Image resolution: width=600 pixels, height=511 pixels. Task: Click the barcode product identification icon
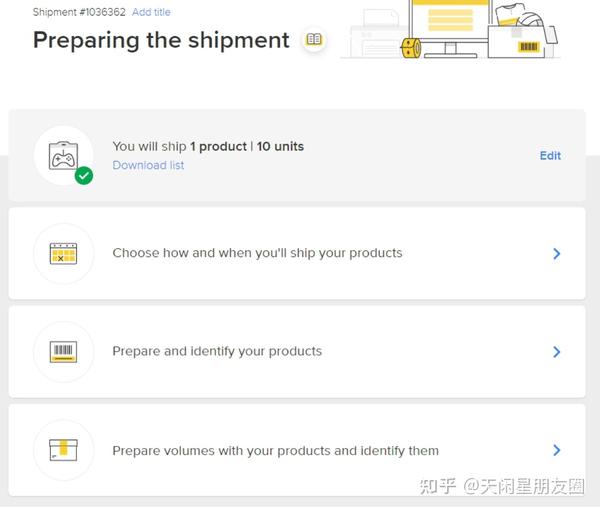pyautogui.click(x=63, y=352)
